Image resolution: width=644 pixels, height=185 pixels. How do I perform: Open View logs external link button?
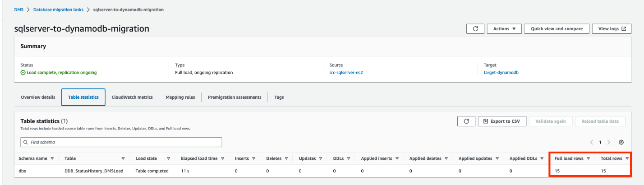611,29
